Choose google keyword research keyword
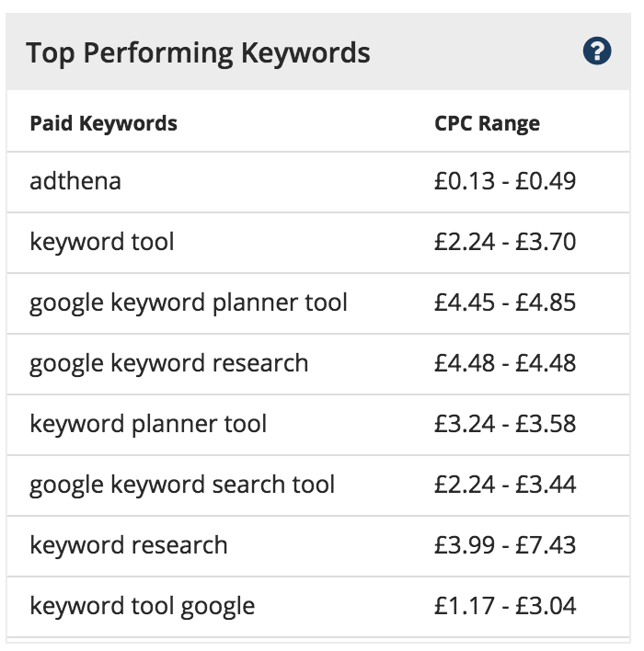The image size is (644, 651). click(x=168, y=364)
